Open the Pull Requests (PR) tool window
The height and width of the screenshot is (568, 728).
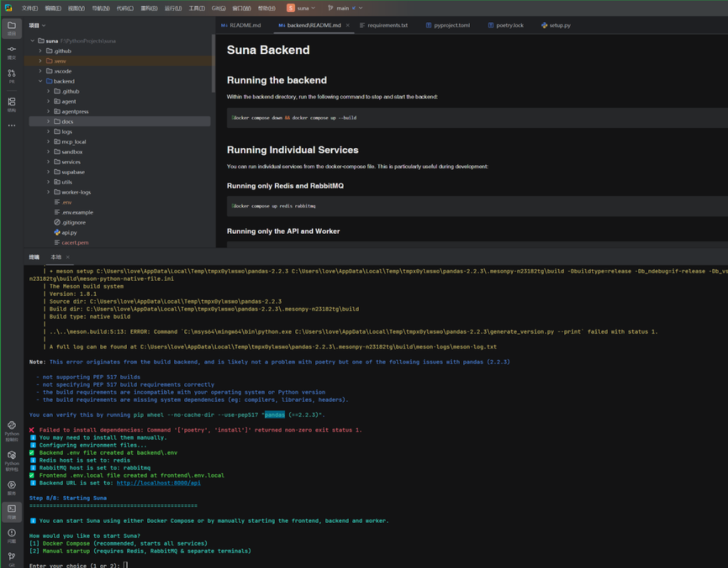coord(11,76)
